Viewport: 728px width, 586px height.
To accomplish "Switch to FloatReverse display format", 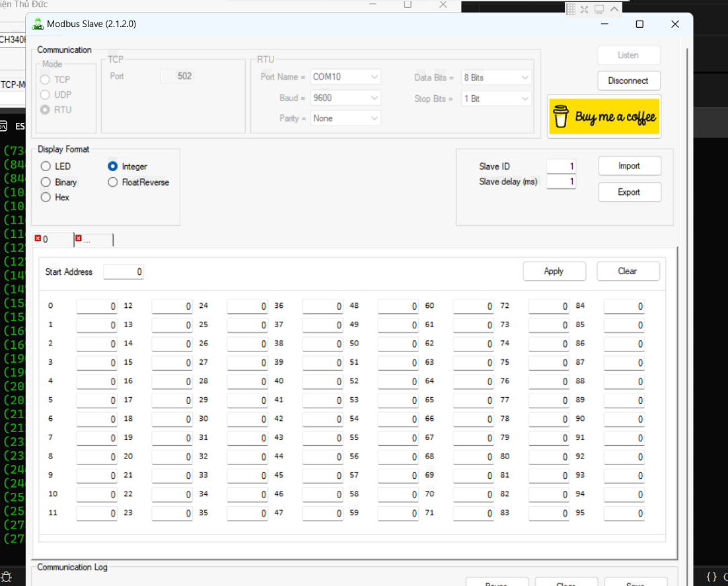I will tap(112, 182).
